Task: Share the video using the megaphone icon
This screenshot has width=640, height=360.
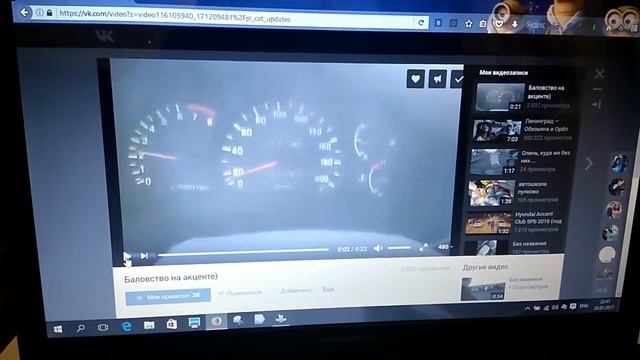Action: [x=438, y=79]
